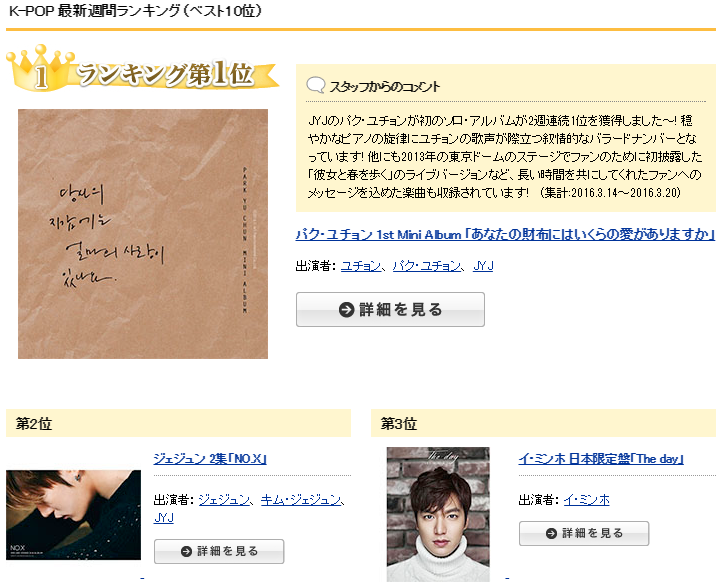
Task: Click 詳細を見る button for The day album
Action: click(x=584, y=533)
